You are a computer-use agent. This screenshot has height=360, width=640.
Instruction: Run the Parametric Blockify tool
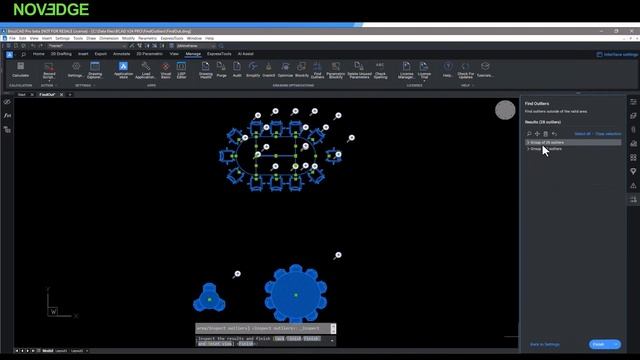tap(336, 70)
